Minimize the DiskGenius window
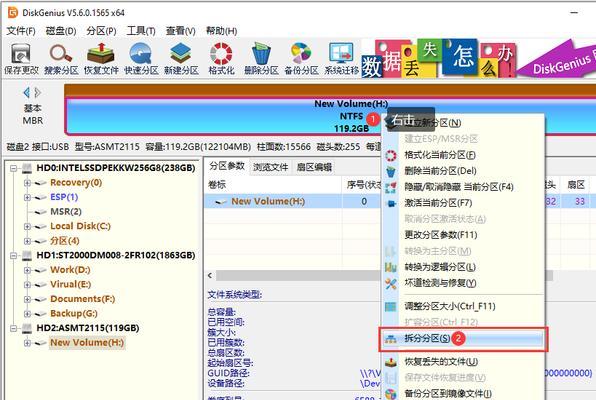The width and height of the screenshot is (596, 400). point(574,13)
